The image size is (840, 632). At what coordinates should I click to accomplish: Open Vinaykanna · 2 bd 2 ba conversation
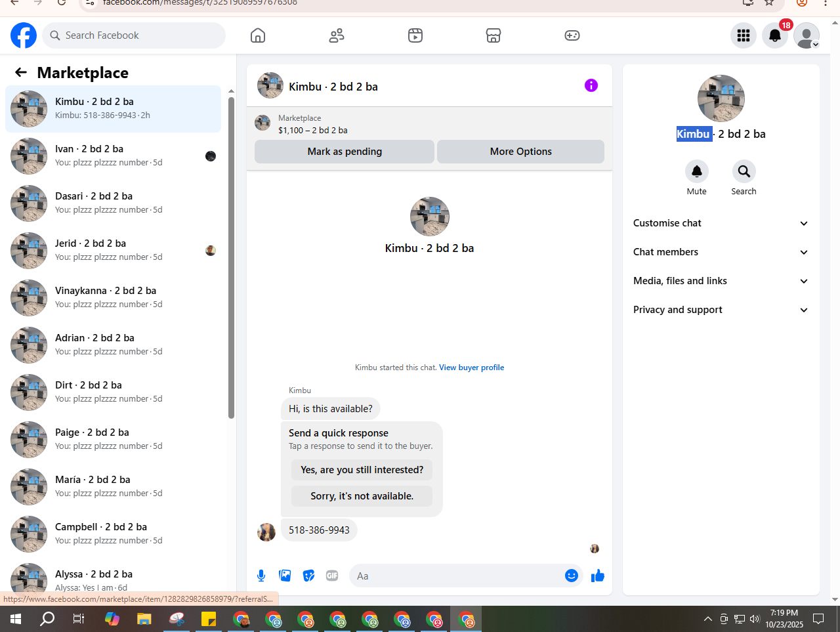tap(114, 298)
